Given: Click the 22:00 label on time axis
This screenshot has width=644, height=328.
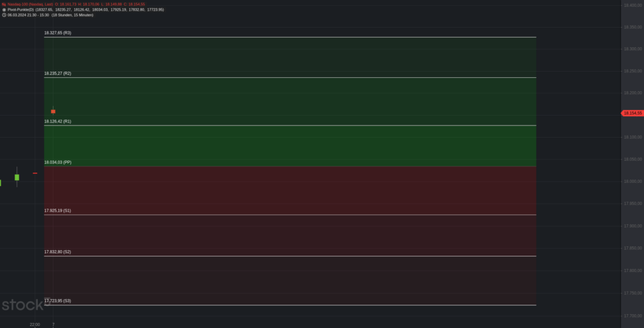Looking at the screenshot, I should [x=35, y=325].
